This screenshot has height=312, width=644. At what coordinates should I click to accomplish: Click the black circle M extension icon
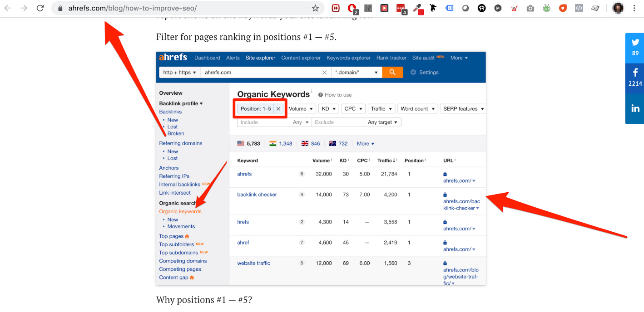[x=498, y=8]
